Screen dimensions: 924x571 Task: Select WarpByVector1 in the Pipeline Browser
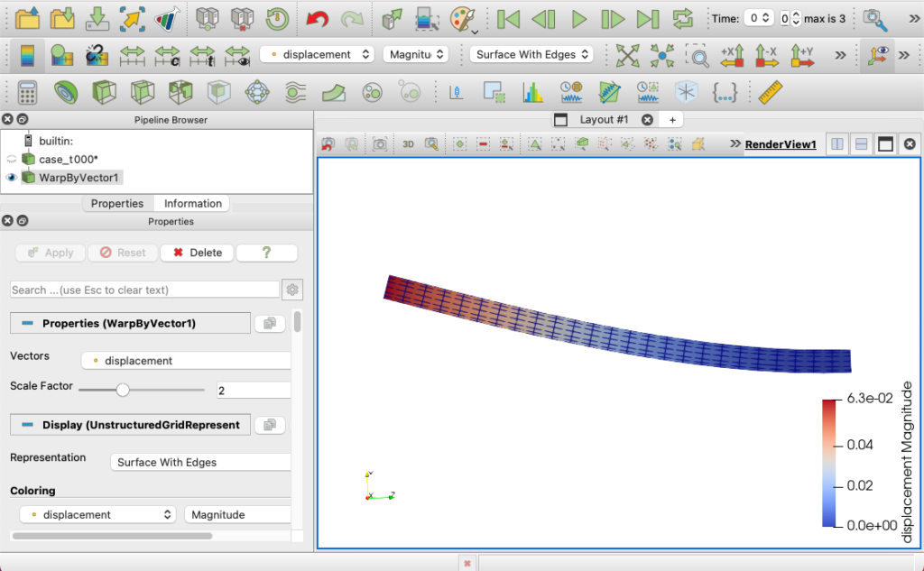tap(79, 178)
